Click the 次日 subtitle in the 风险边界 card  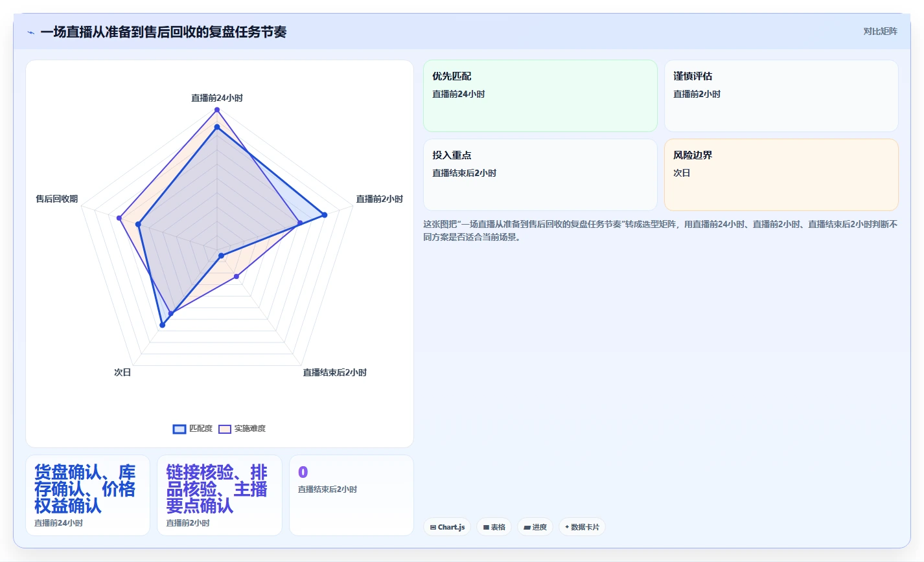[682, 173]
